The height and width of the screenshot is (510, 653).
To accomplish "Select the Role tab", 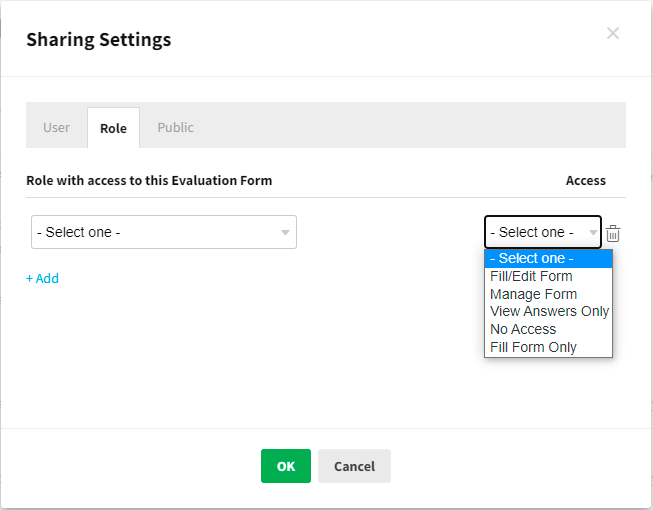I will click(113, 128).
